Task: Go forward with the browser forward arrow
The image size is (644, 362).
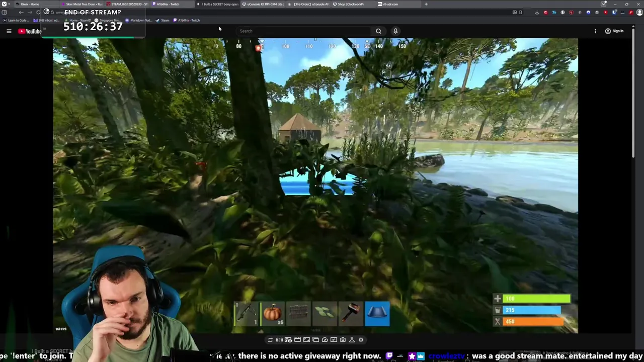Action: click(30, 12)
